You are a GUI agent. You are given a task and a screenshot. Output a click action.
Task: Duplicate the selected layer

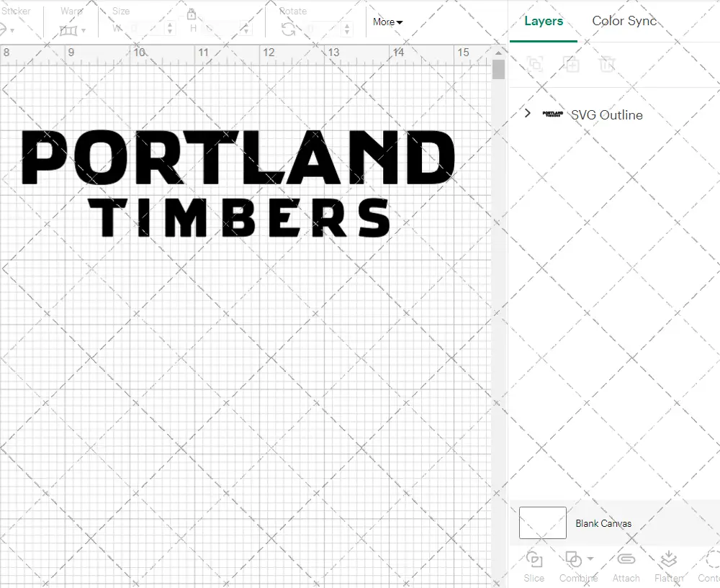pyautogui.click(x=572, y=64)
